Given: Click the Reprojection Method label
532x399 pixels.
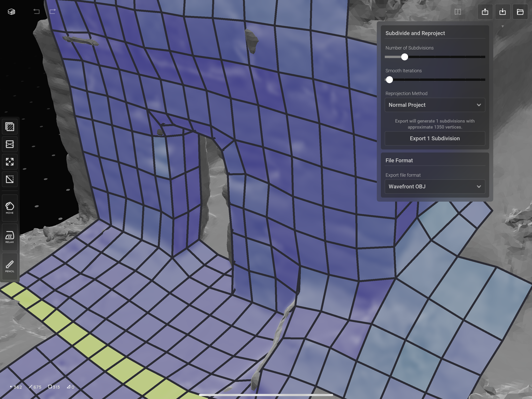Looking at the screenshot, I should (x=406, y=93).
